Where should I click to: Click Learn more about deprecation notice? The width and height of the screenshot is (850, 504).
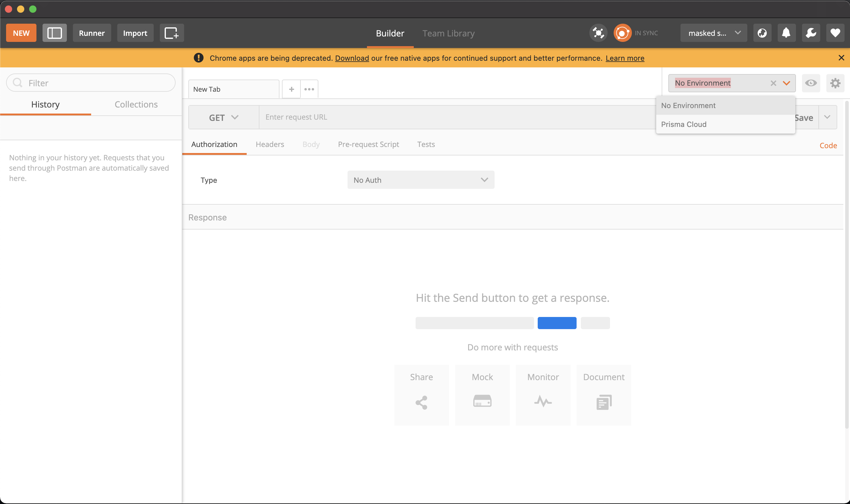point(626,58)
